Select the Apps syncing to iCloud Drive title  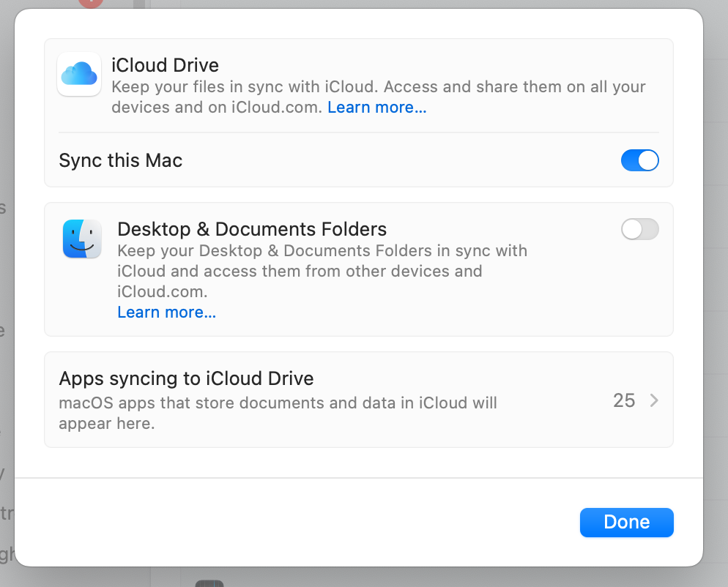186,378
